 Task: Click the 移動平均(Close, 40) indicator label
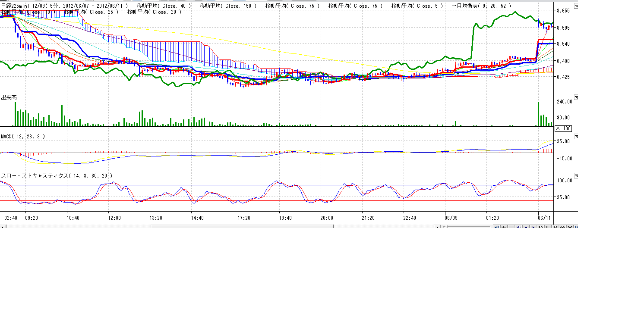(164, 6)
